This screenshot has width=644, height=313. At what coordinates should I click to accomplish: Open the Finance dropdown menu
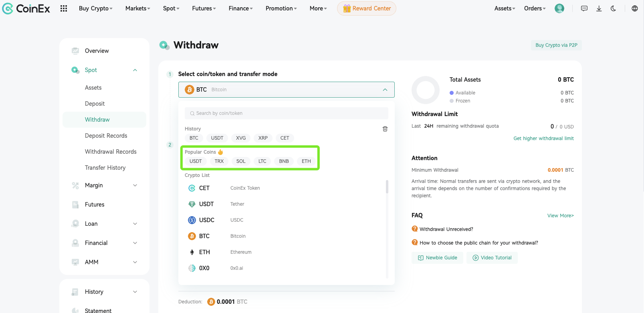click(240, 8)
